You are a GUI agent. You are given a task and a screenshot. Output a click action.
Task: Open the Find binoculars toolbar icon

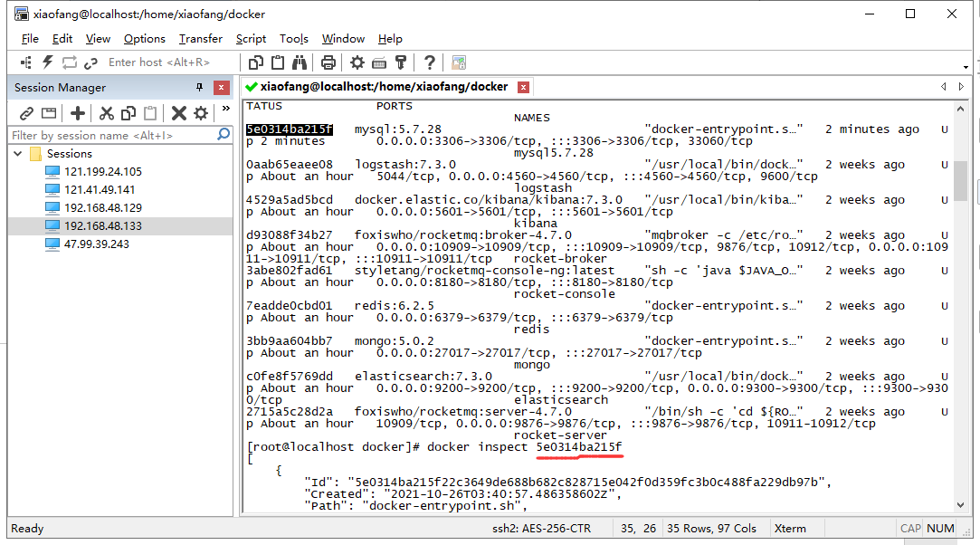pyautogui.click(x=299, y=62)
